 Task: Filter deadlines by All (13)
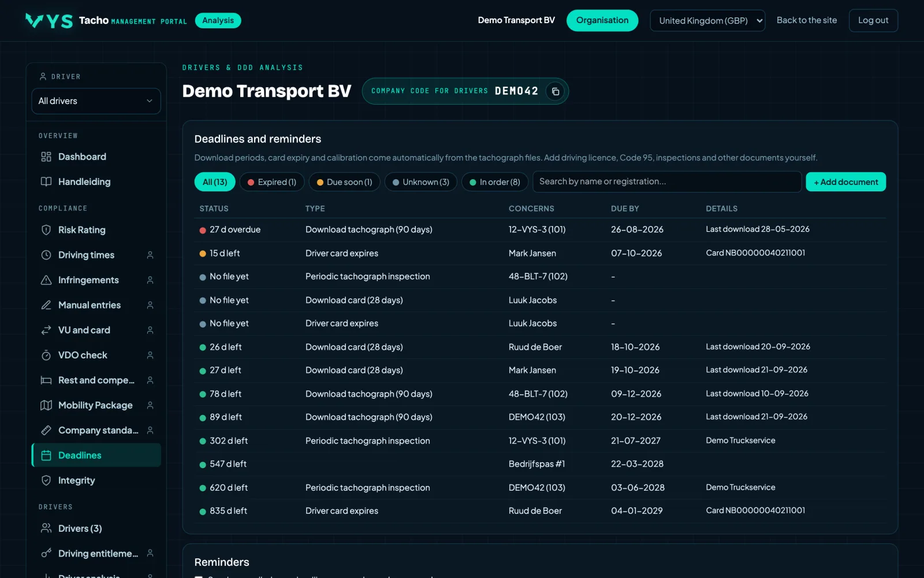click(215, 182)
